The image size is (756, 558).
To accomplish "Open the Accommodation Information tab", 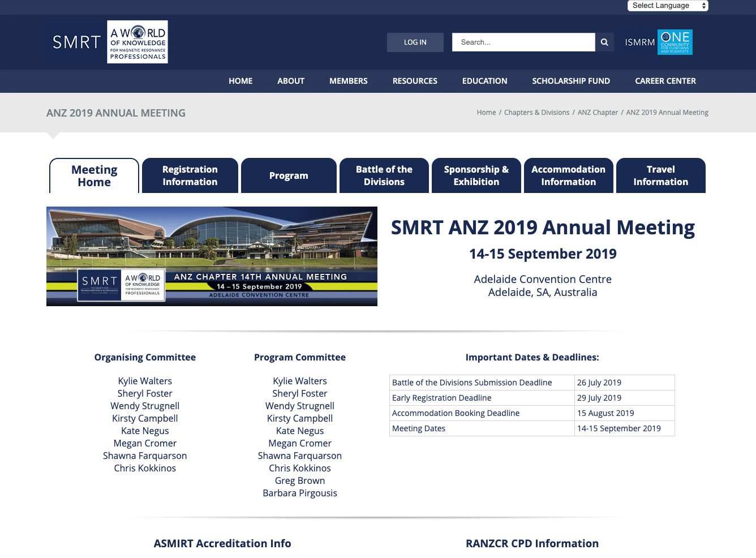I will pyautogui.click(x=568, y=175).
